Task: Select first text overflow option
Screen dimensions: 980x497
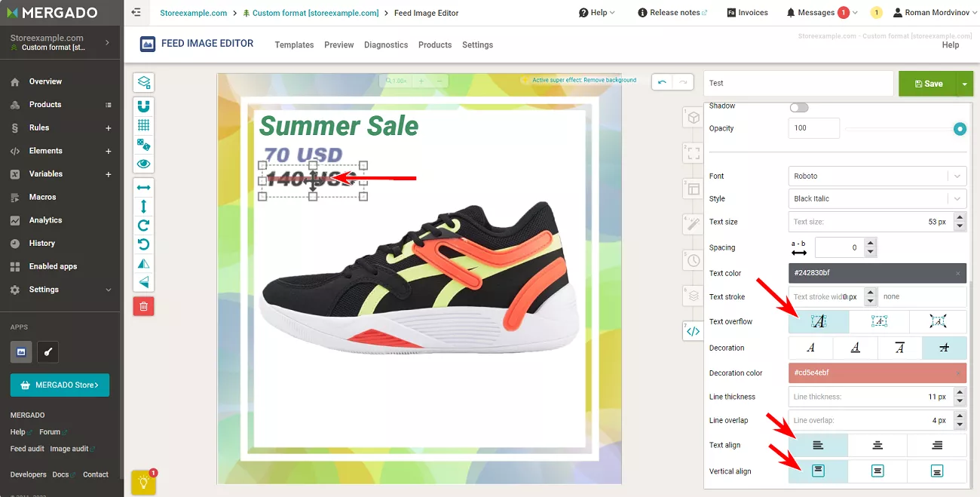Action: 819,321
